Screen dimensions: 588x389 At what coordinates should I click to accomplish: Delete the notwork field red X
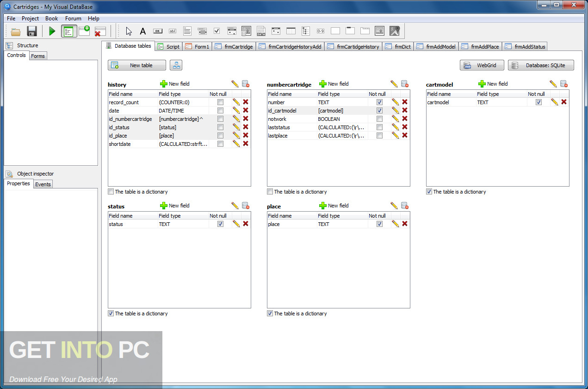click(405, 119)
